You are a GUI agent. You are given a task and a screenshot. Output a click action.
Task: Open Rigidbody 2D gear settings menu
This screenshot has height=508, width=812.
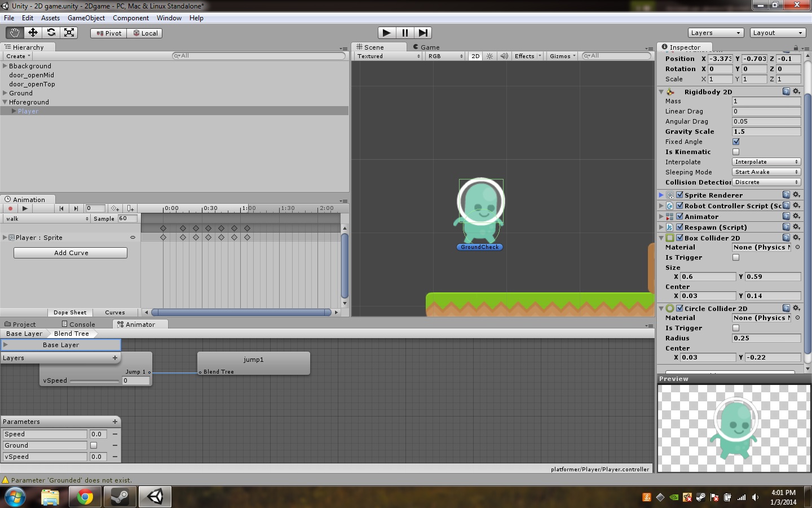click(796, 91)
